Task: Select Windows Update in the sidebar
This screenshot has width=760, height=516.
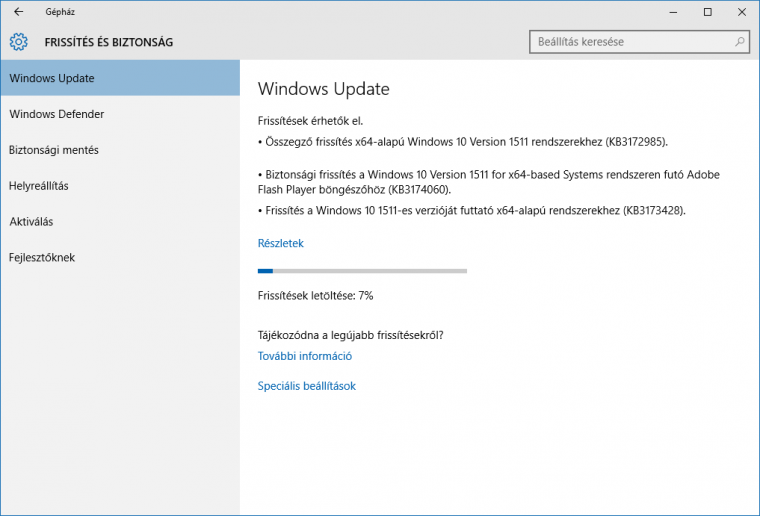Action: click(x=120, y=78)
